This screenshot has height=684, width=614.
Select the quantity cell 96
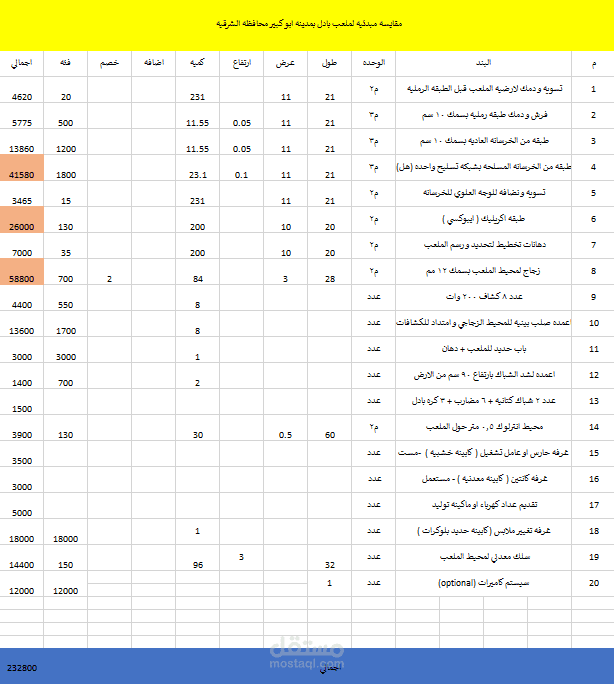[x=198, y=557]
